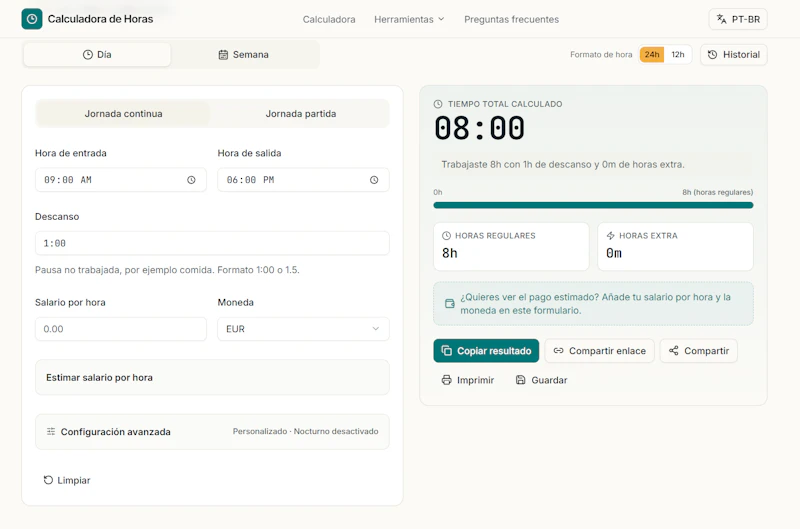
Task: Expand Configuración avanzada section
Action: pos(212,432)
